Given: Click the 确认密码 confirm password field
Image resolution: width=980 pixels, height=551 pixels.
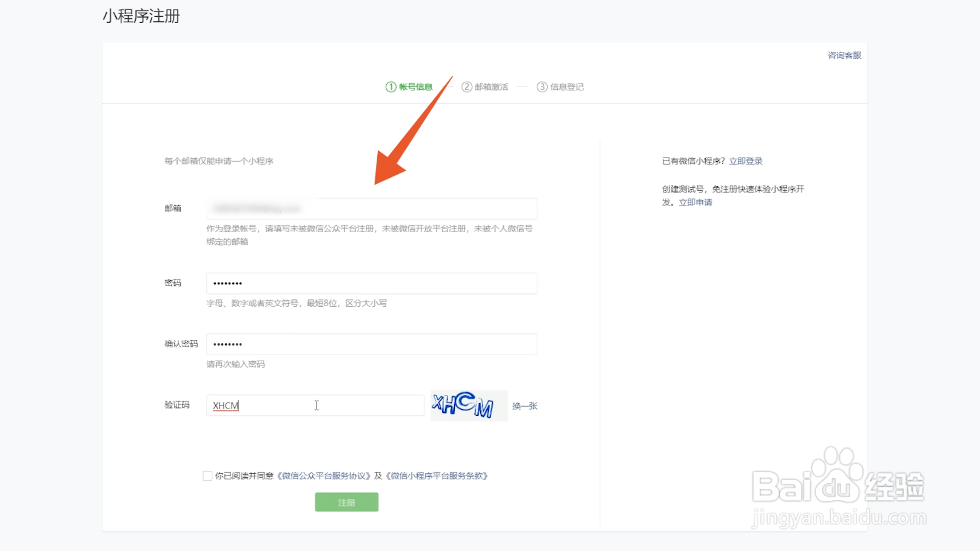Looking at the screenshot, I should coord(371,344).
